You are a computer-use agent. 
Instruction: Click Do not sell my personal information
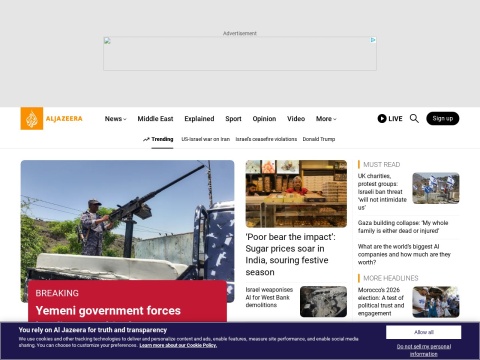pos(424,350)
